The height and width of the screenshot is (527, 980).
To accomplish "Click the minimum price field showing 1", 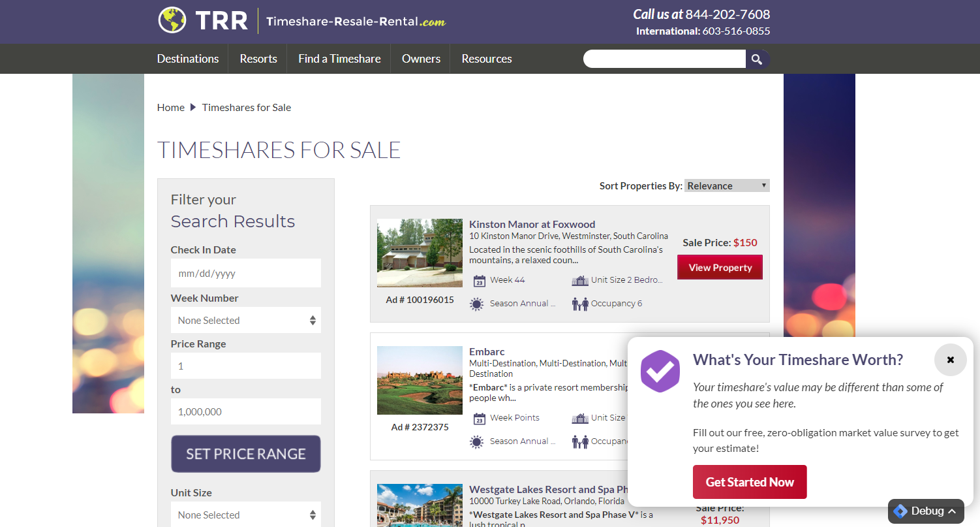I will [x=246, y=366].
